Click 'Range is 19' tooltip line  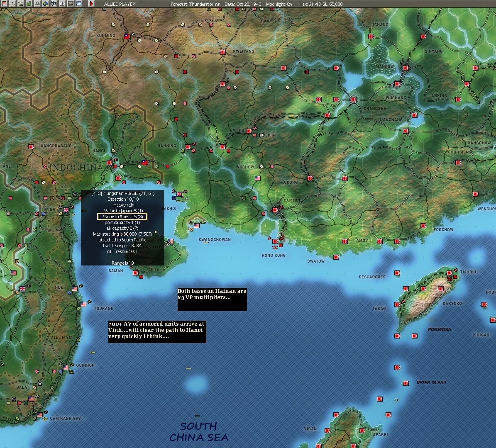tap(123, 263)
